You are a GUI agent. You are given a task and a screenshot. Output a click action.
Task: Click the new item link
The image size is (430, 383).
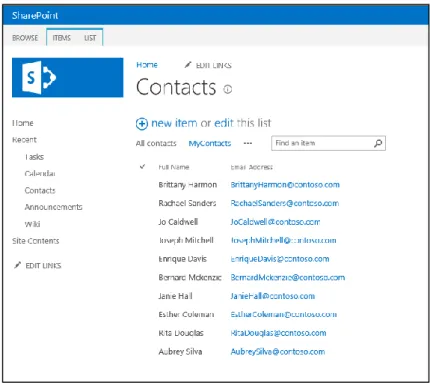pos(174,123)
